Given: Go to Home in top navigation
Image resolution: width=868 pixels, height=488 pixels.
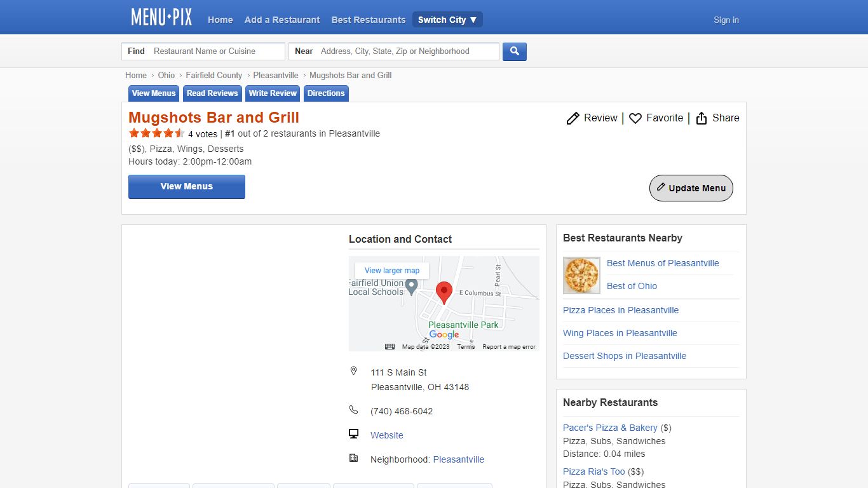Looking at the screenshot, I should click(220, 20).
